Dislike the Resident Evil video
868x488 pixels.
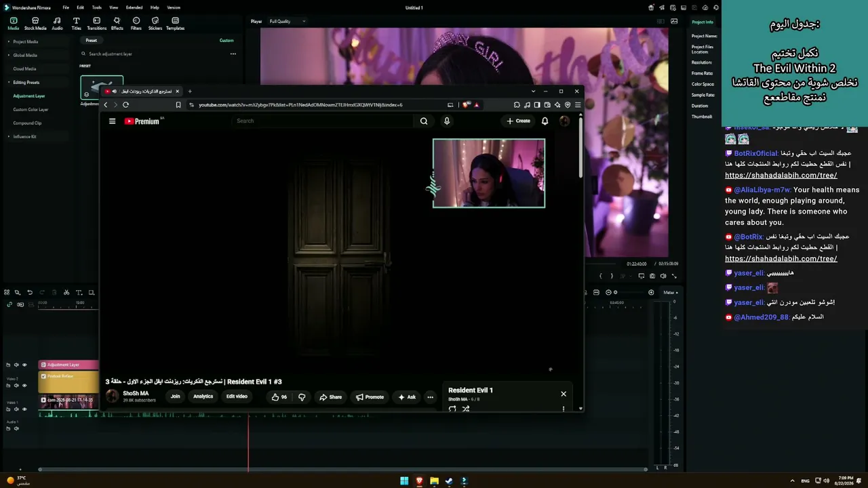click(x=302, y=396)
